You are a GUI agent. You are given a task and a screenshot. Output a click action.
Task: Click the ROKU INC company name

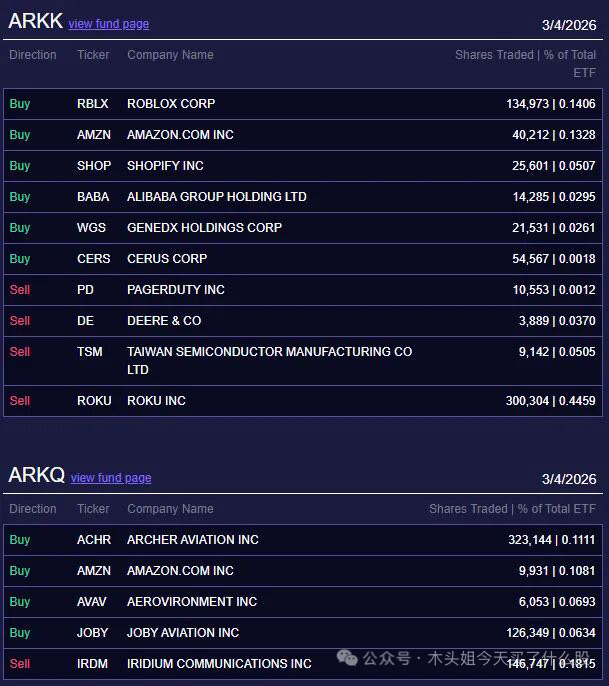[156, 401]
